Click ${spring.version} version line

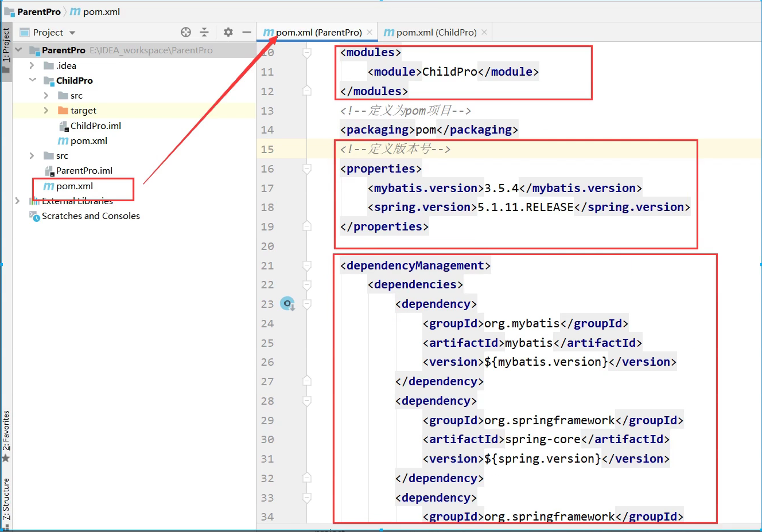tap(546, 459)
